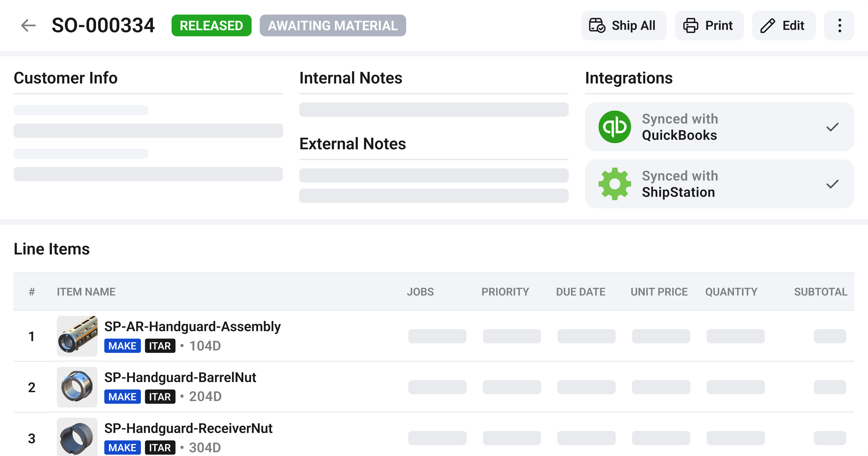
Task: Open the SP-AR-Handguard-Assembly thumbnail
Action: tap(77, 336)
